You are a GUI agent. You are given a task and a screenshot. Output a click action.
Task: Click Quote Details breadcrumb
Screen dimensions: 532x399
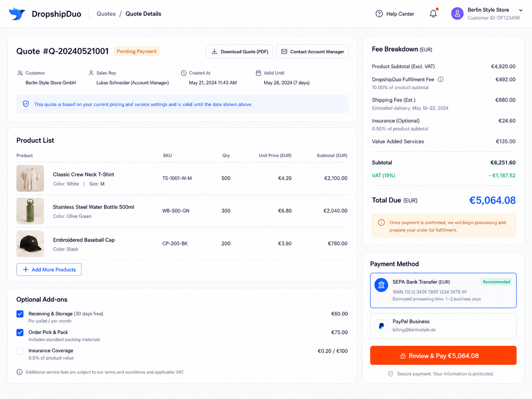pyautogui.click(x=143, y=14)
